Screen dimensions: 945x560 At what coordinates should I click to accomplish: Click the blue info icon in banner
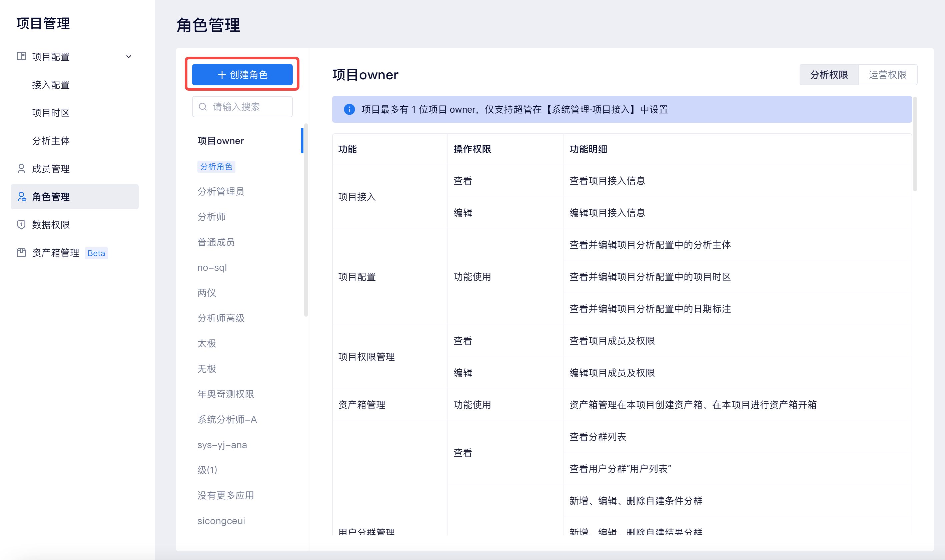click(x=349, y=109)
